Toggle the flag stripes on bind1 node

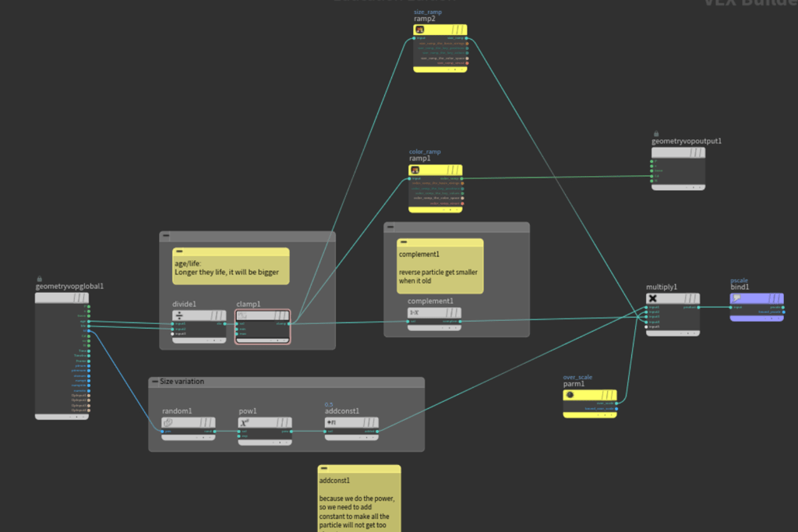point(775,298)
